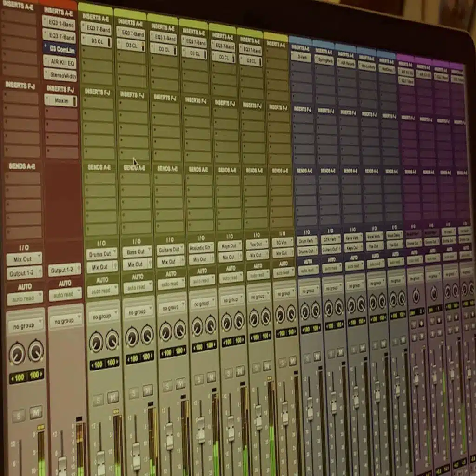The width and height of the screenshot is (476, 476).
Task: Click left pan knob on Mix Out master track
Action: tap(17, 354)
